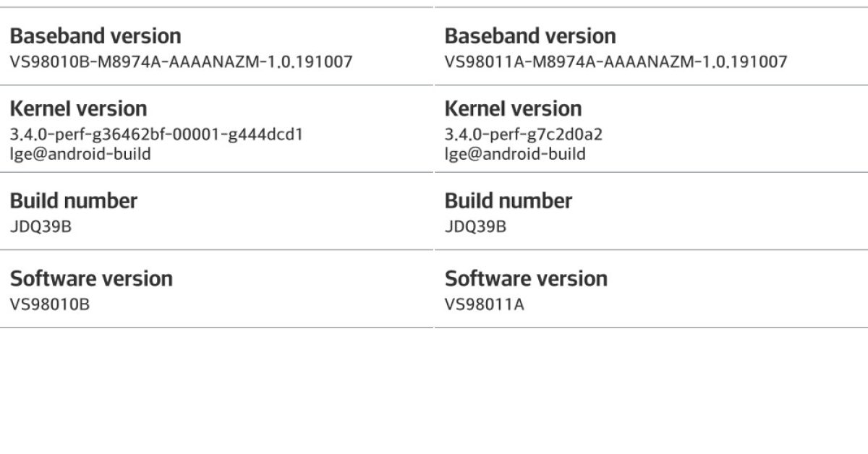The width and height of the screenshot is (868, 454).
Task: Click the VS98011A-M8974A baseband value text
Action: 616,62
